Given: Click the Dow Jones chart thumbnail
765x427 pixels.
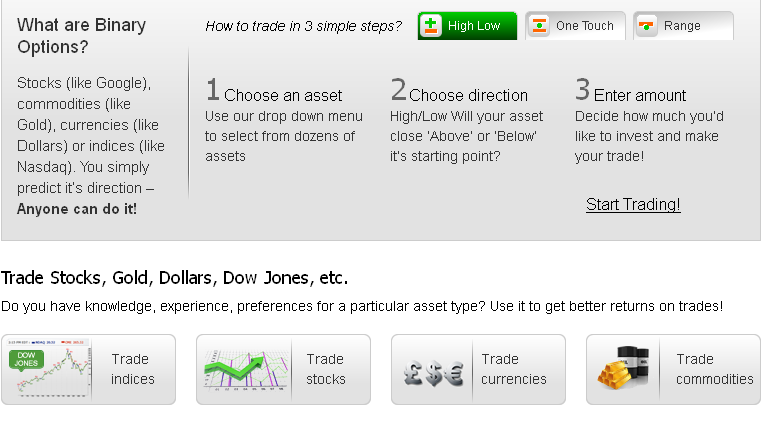Looking at the screenshot, I should click(46, 369).
